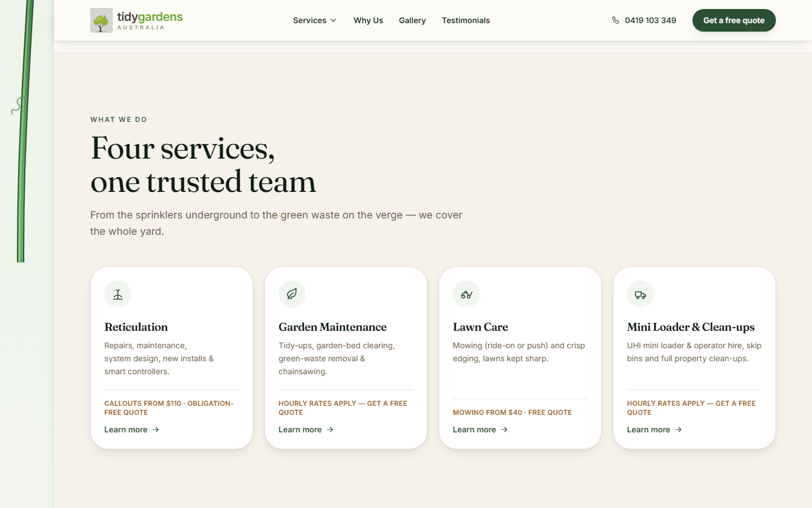Click the Tidy Gardens tree logo image

point(101,20)
